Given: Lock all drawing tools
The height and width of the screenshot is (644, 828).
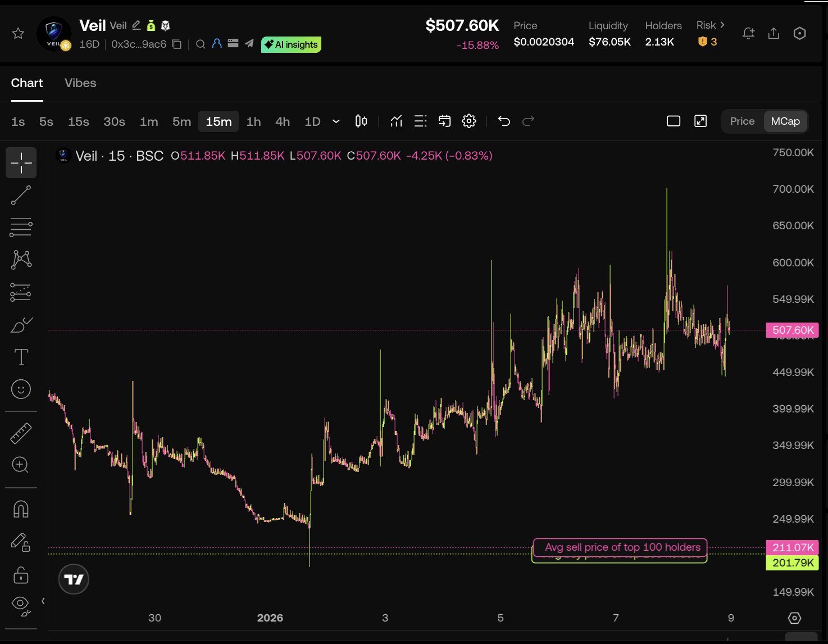Looking at the screenshot, I should [x=21, y=575].
